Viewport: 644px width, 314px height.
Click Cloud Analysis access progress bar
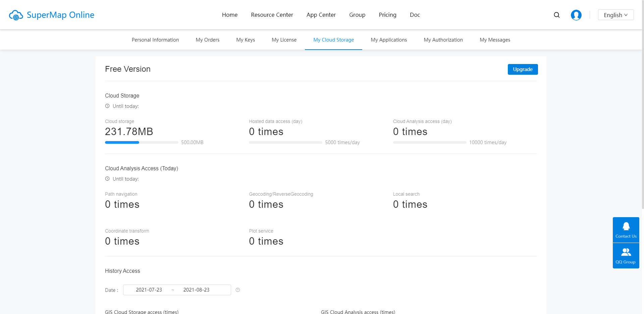(430, 142)
